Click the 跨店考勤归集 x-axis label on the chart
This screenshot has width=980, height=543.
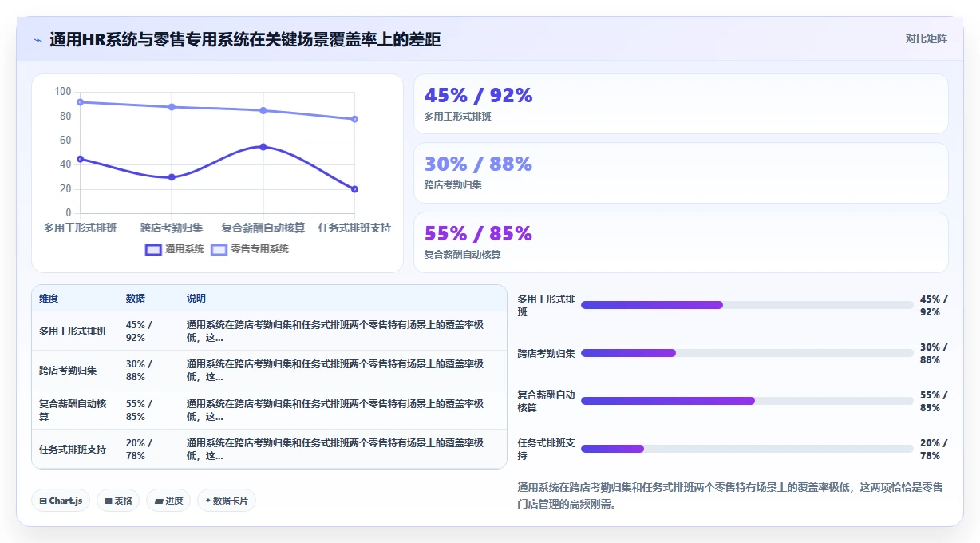pos(172,228)
